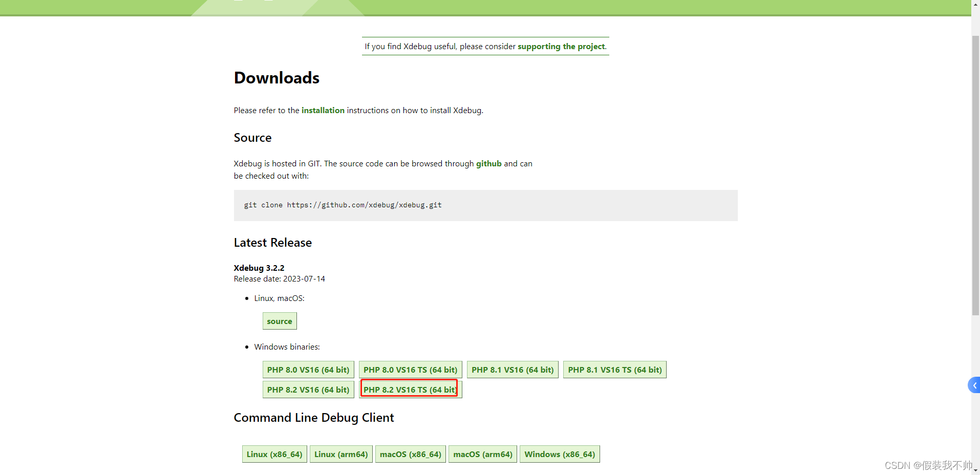
Task: Click the vertical page scrollbar thumb
Action: [975, 175]
